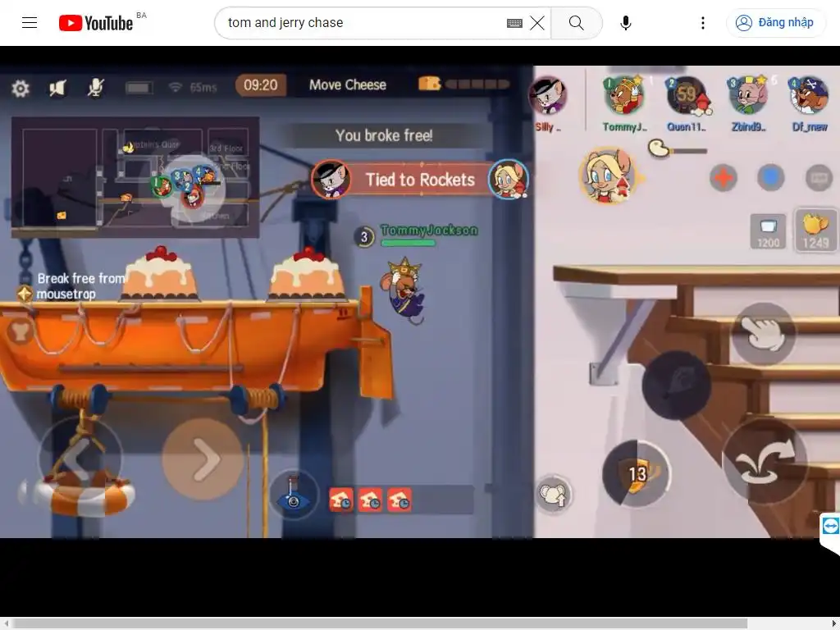Tap the potion vision eye icon

293,494
